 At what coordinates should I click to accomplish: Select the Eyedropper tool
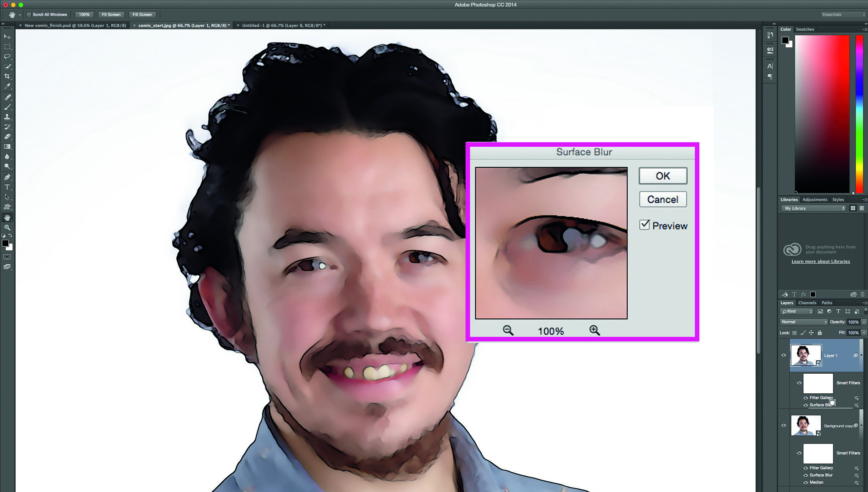[x=7, y=86]
